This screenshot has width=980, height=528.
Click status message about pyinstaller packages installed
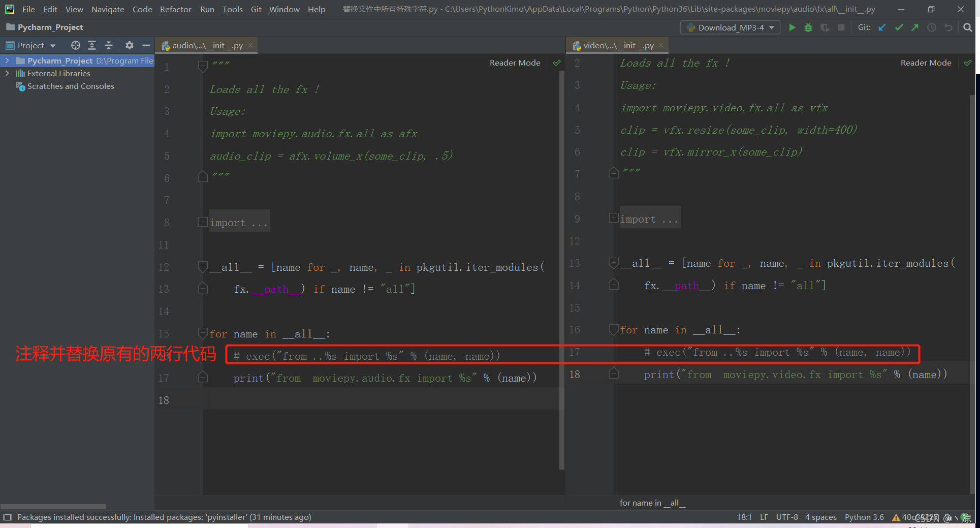pos(164,517)
